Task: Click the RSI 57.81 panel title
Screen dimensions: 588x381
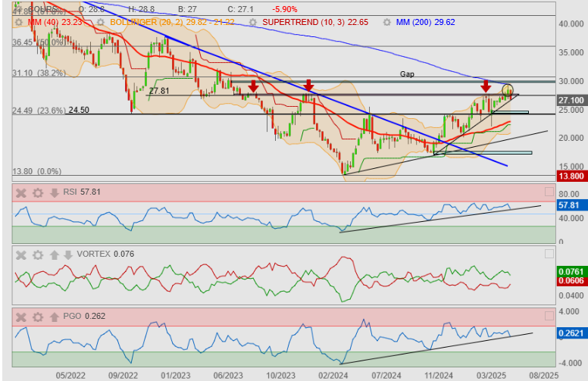Action: [x=82, y=192]
